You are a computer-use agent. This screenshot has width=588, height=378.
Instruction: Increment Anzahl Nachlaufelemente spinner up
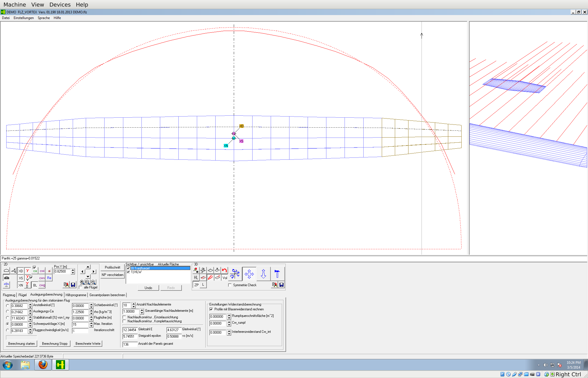[x=134, y=304]
